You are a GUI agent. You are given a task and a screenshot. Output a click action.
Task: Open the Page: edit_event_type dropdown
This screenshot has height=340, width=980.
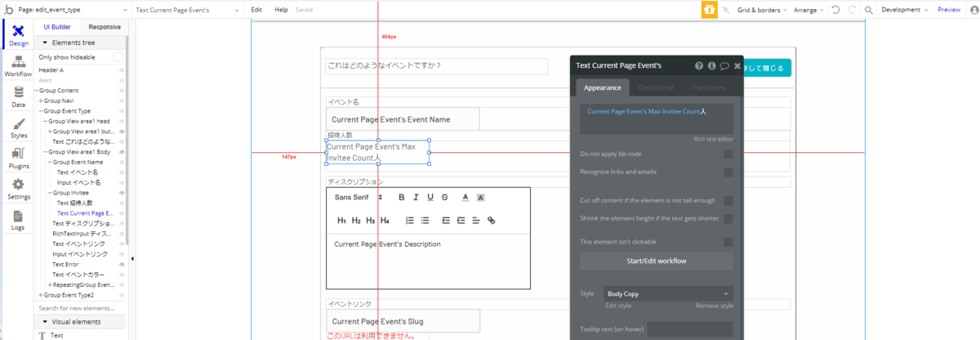pos(71,10)
